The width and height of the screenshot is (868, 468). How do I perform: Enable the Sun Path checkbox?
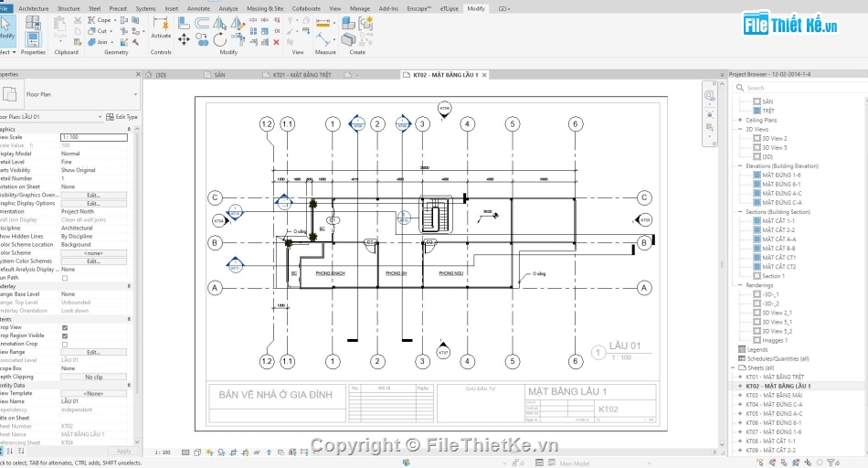pyautogui.click(x=65, y=278)
